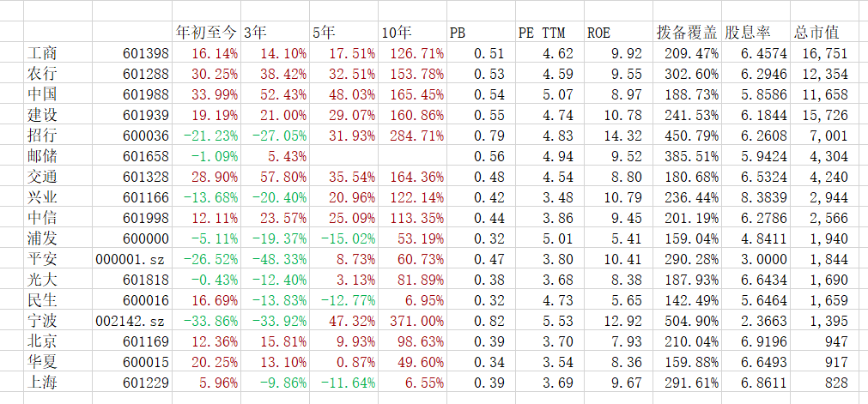
Task: Click the 年初至今 column header cell
Action: [206, 33]
